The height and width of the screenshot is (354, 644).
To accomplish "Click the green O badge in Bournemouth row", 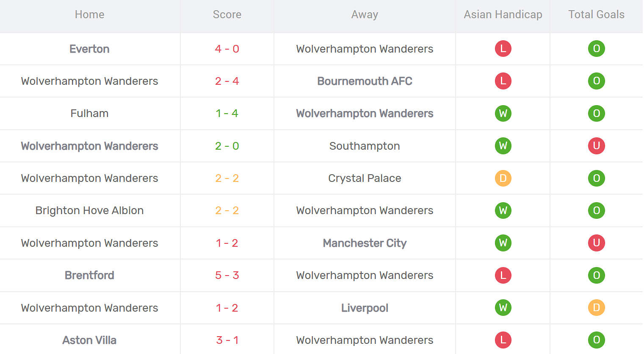I will click(596, 81).
